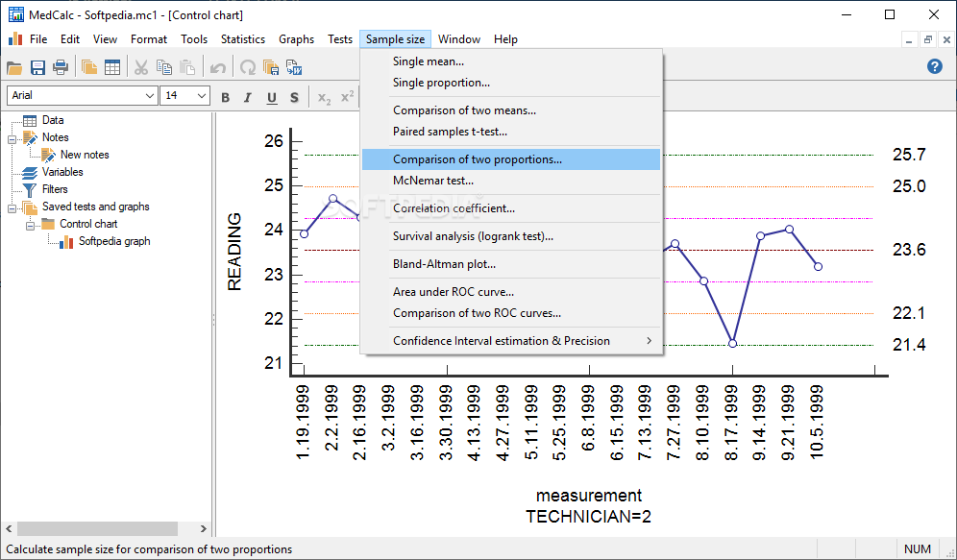
Task: Open the blue Help question mark icon
Action: pos(934,66)
